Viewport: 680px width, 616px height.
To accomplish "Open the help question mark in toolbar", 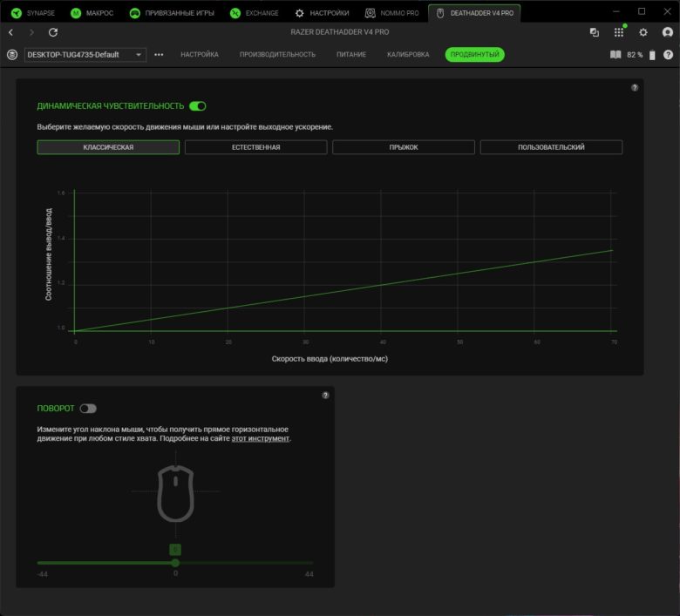I will point(668,55).
